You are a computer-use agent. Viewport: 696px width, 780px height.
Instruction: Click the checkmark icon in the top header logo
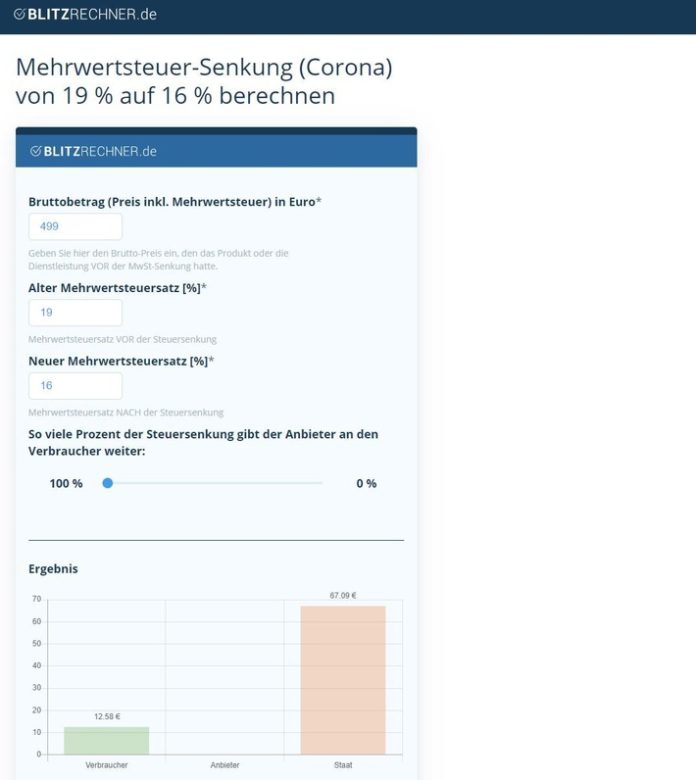pyautogui.click(x=19, y=14)
